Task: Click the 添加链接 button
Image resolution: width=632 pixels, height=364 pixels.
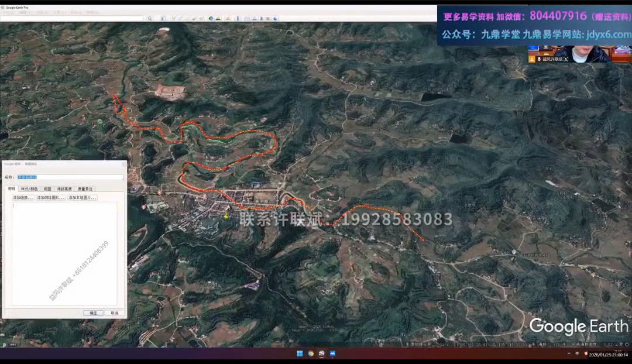Action: pos(23,198)
